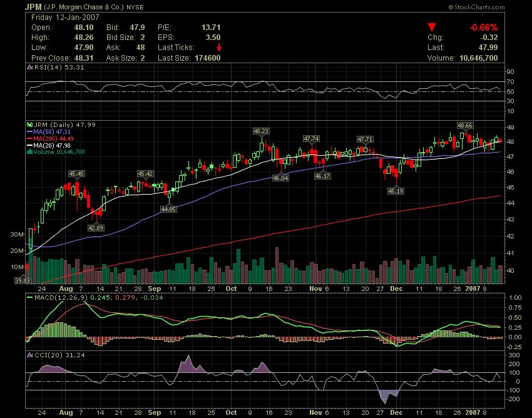
Task: Click the MA(20) 47.98 legend text
Action: pyautogui.click(x=52, y=145)
